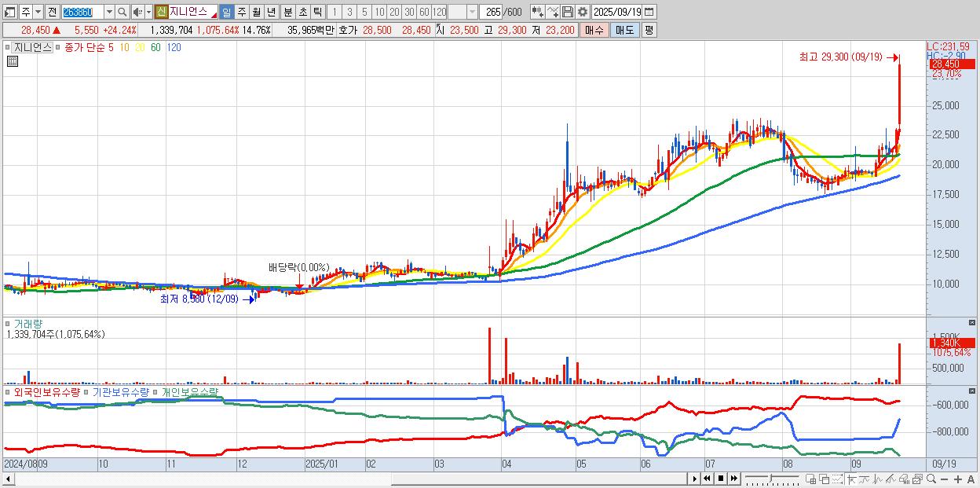Select the 1 interval button
980x488 pixels.
coord(335,12)
